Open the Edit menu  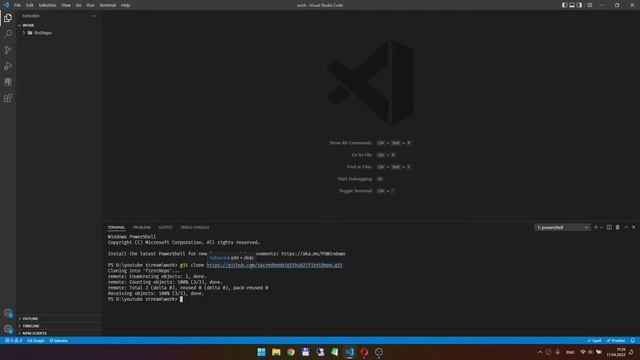point(30,5)
